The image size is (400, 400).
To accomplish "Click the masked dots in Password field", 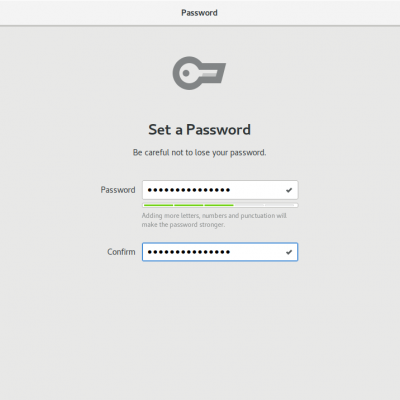I will [x=189, y=190].
